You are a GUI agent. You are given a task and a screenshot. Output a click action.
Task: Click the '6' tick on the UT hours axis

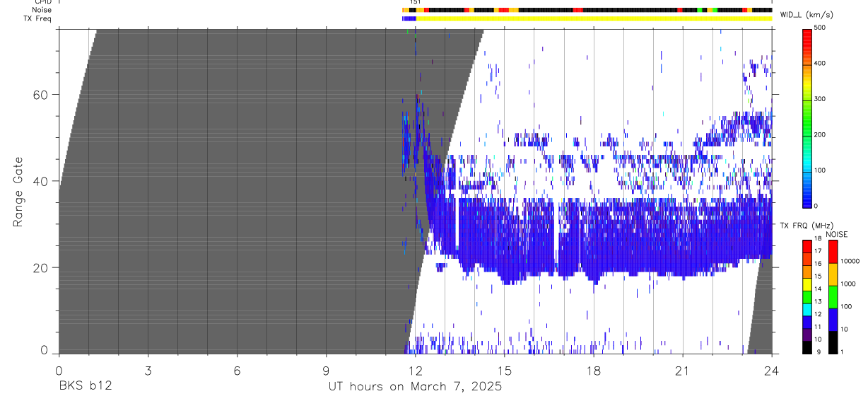(x=237, y=370)
